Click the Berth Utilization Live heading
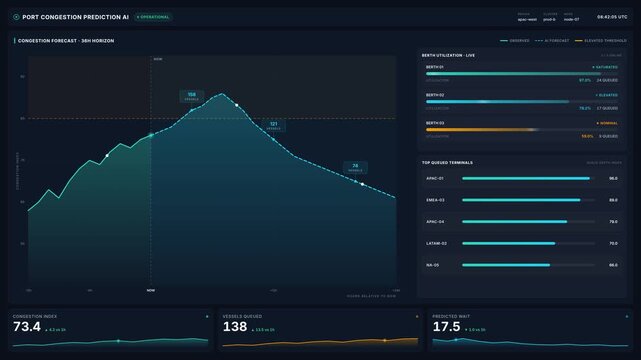This screenshot has height=360, width=641. [x=448, y=56]
